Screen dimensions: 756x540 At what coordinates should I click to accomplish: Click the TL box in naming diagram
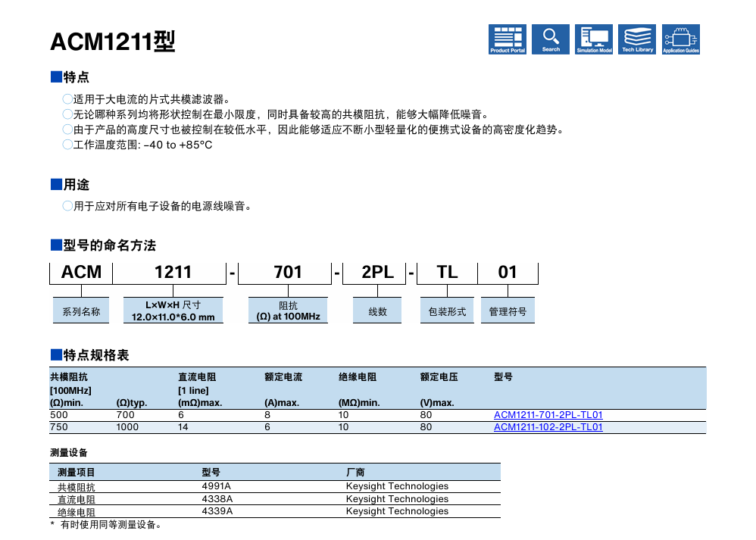point(447,273)
